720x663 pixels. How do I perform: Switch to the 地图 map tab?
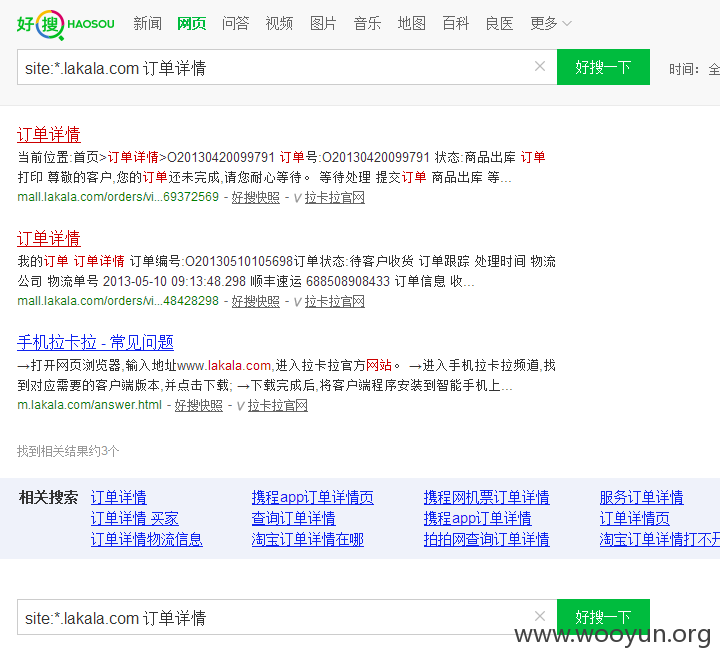pyautogui.click(x=411, y=23)
